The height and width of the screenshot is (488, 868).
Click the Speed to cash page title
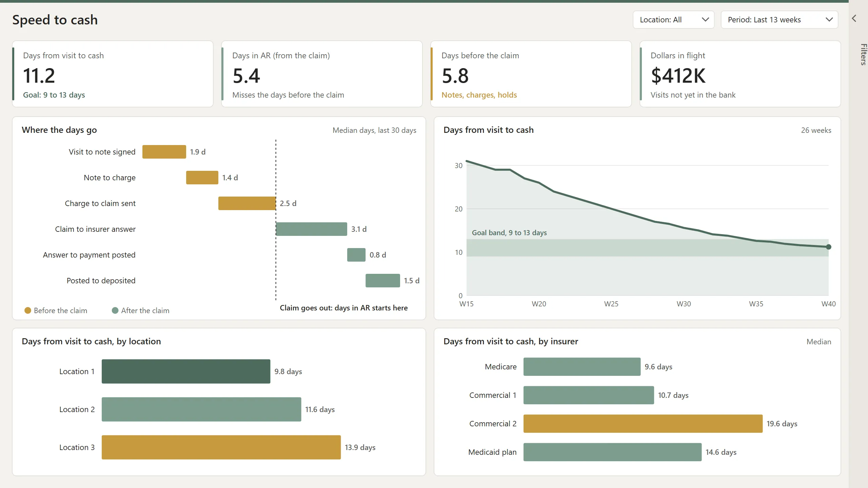point(55,20)
